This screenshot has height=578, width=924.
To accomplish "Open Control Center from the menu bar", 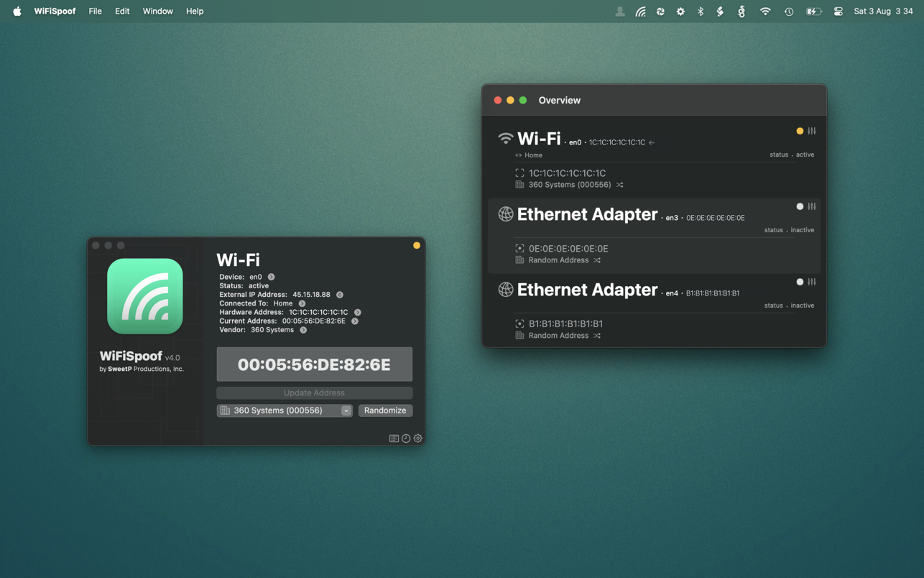I will point(838,12).
